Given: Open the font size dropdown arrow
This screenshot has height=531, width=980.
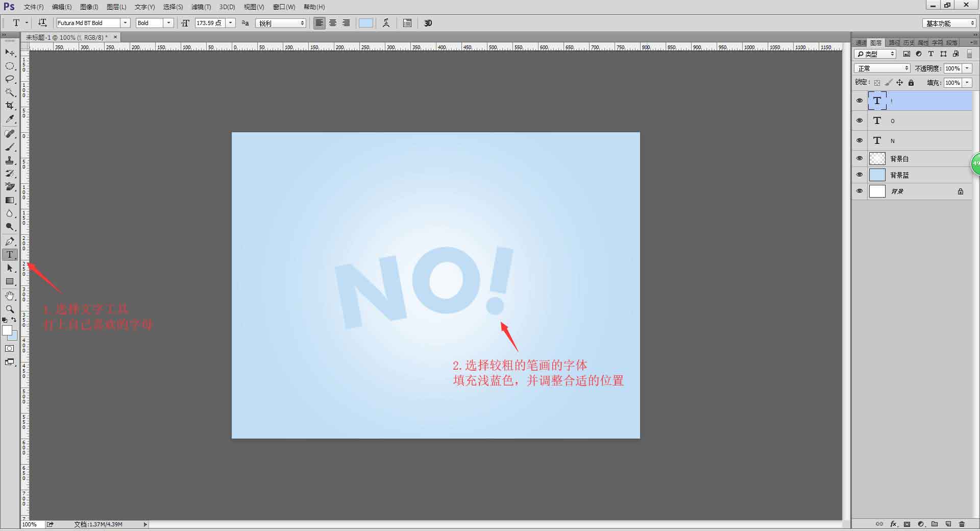Looking at the screenshot, I should click(231, 23).
